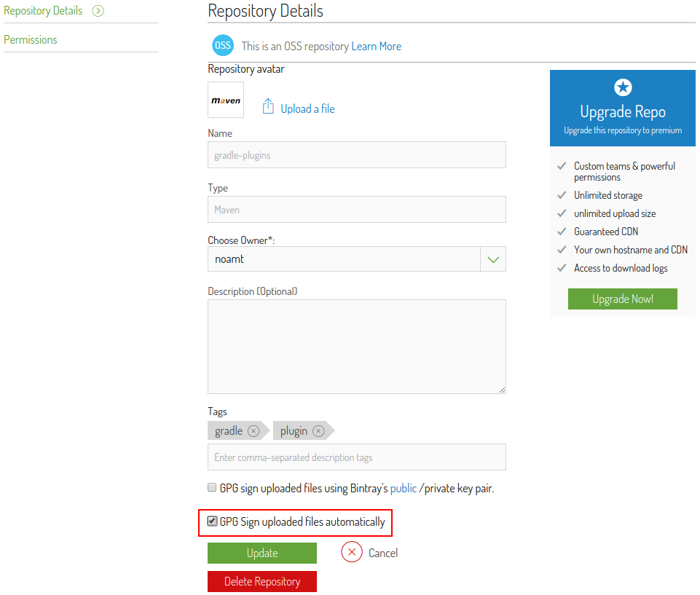The width and height of the screenshot is (700, 595).
Task: Enable GPG signing with Bintray's key pair
Action: (213, 488)
